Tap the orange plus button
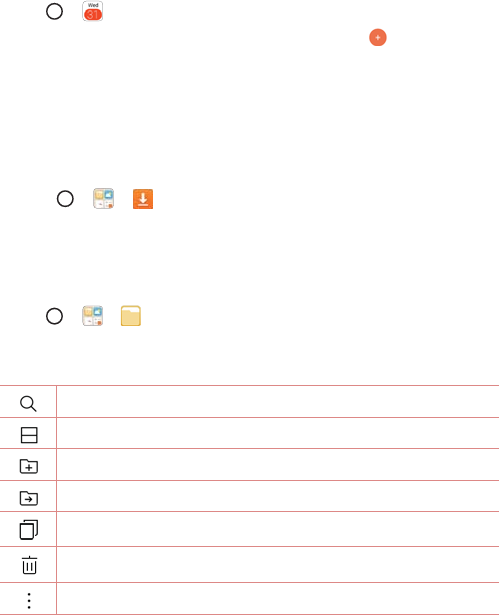 pyautogui.click(x=378, y=37)
